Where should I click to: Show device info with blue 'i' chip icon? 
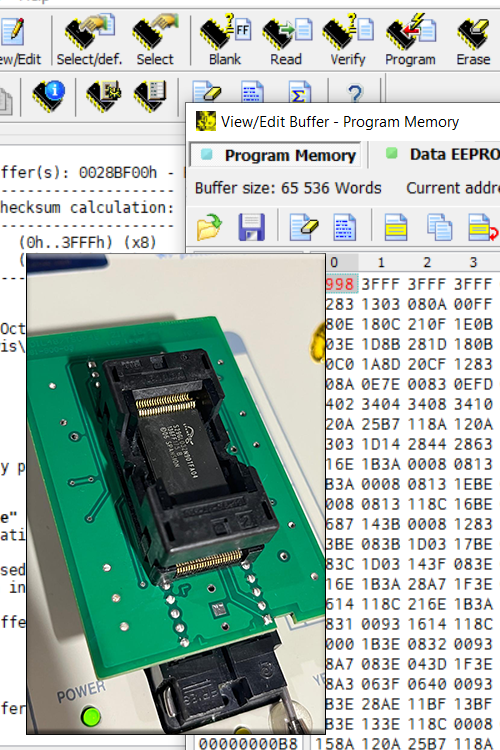49,95
